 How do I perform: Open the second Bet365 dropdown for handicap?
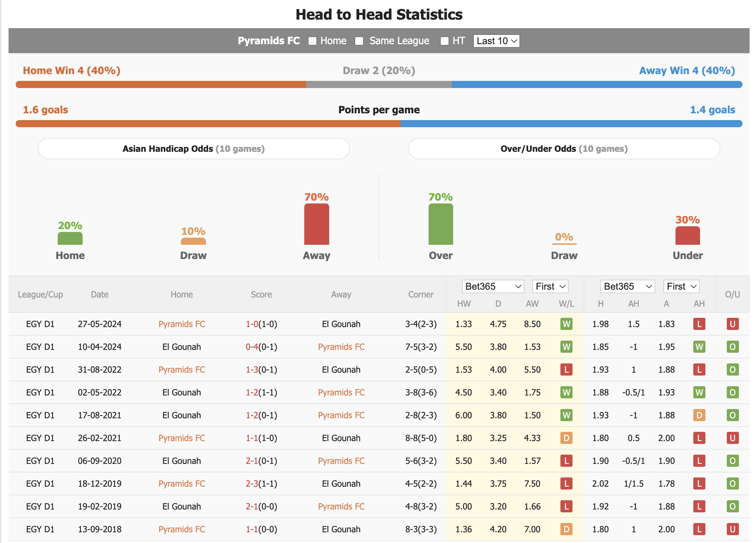click(x=628, y=286)
